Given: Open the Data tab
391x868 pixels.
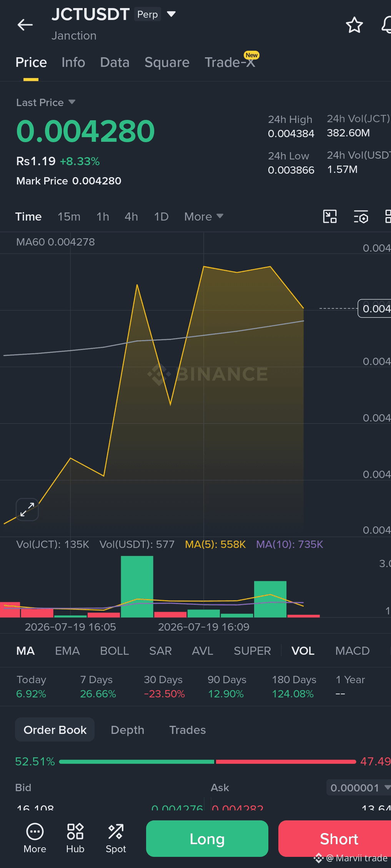Looking at the screenshot, I should pos(115,62).
